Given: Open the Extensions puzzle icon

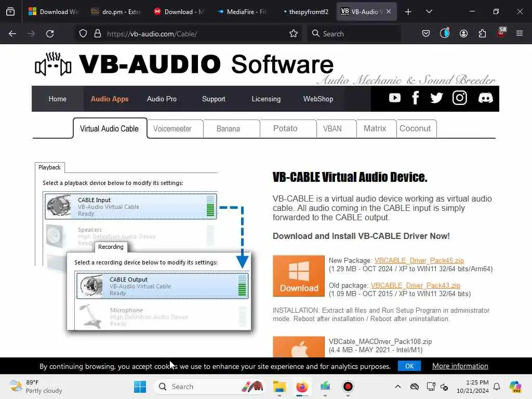Looking at the screenshot, I should [x=482, y=34].
